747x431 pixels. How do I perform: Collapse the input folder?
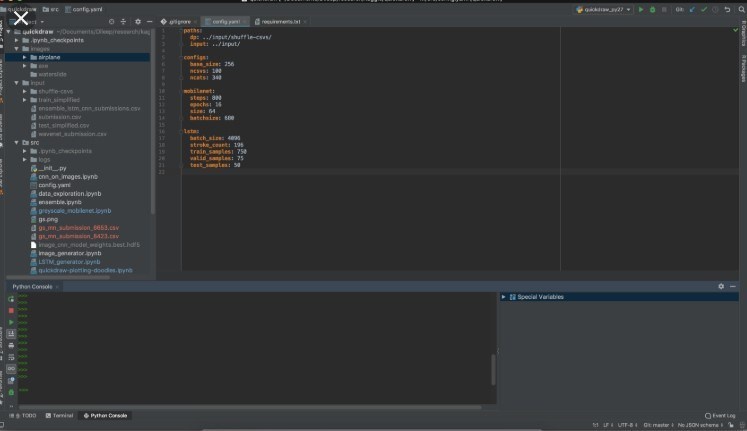click(x=17, y=83)
